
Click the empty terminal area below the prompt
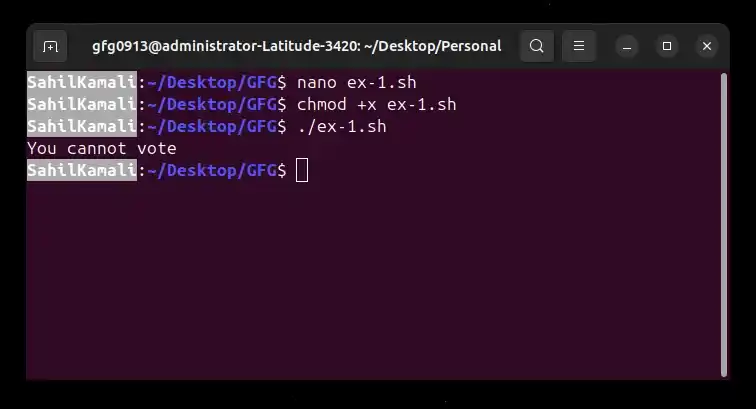(374, 280)
